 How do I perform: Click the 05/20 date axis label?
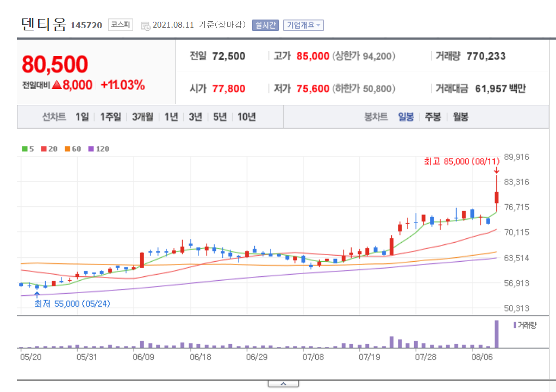pos(31,357)
